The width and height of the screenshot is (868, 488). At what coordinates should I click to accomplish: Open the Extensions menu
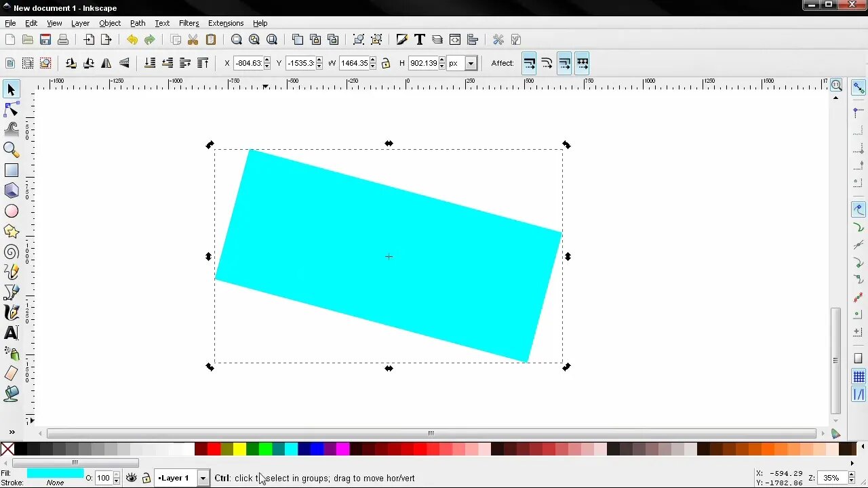(x=226, y=23)
